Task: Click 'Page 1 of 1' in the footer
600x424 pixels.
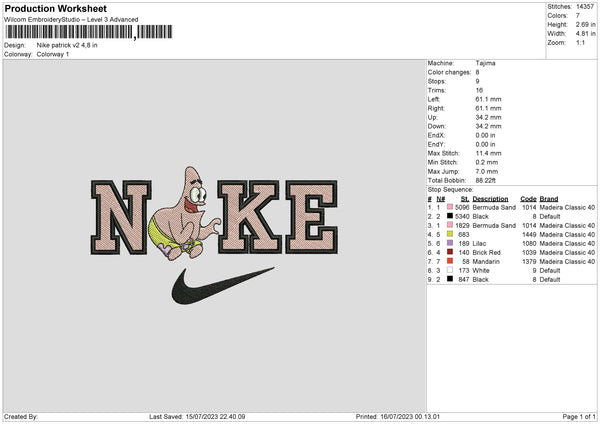Action: click(579, 416)
